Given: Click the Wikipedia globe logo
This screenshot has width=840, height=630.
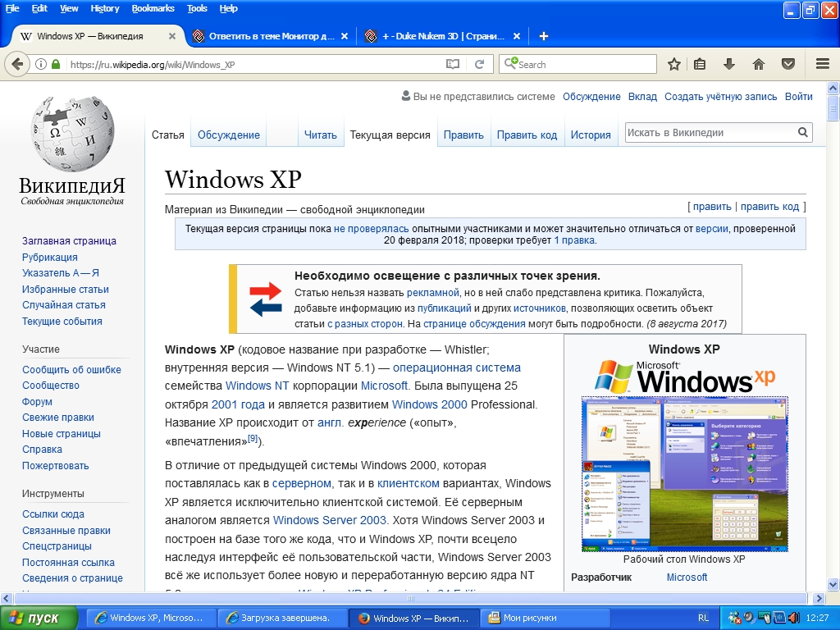Looking at the screenshot, I should pos(72,134).
